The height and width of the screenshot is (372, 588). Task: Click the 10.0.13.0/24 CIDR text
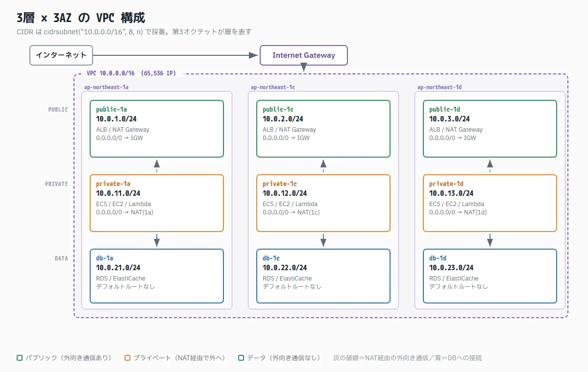(x=451, y=193)
